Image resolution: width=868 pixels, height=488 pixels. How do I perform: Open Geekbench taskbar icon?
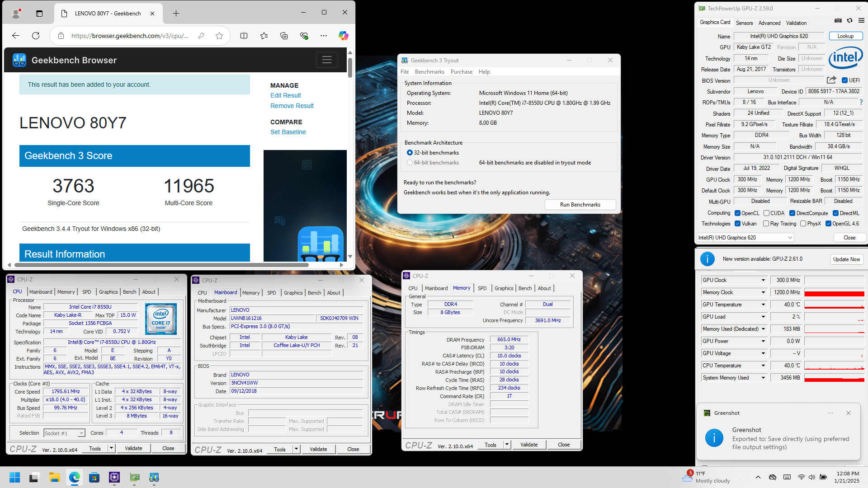154,477
